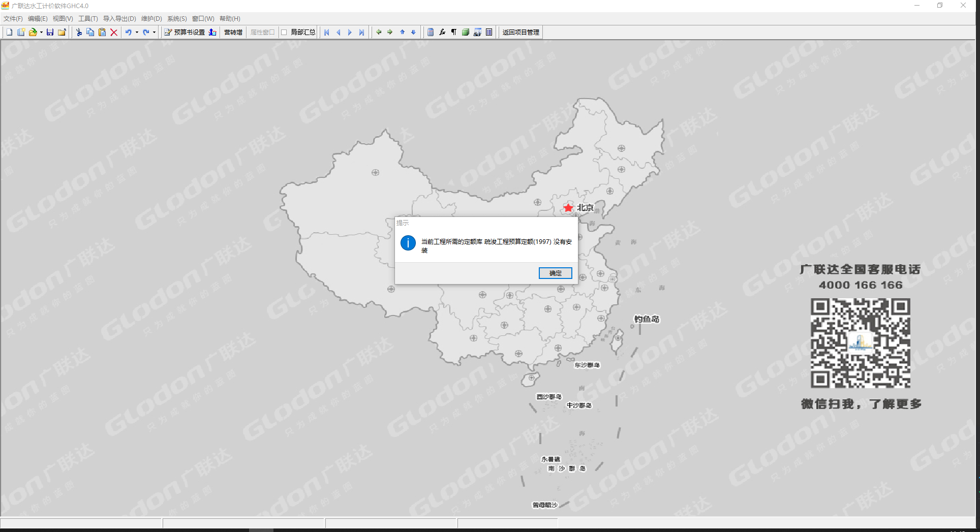Open the 工具(T) menu
This screenshot has height=532, width=980.
[88, 19]
